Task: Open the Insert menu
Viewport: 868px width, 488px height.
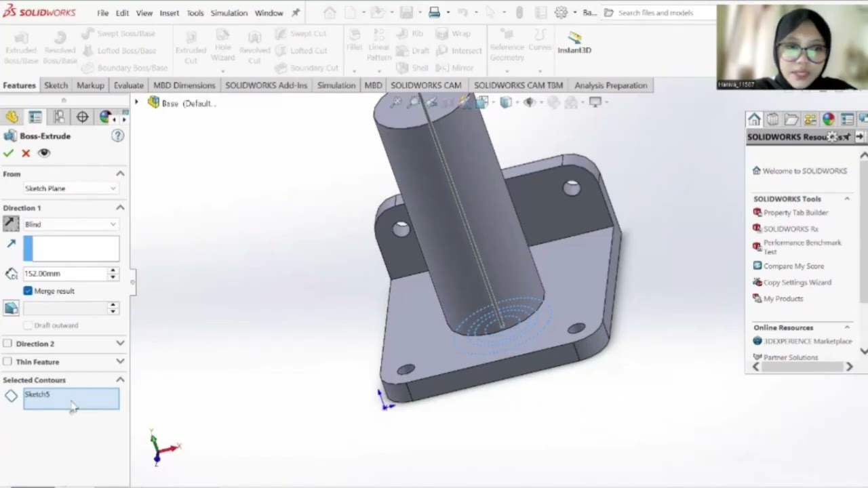Action: tap(170, 13)
